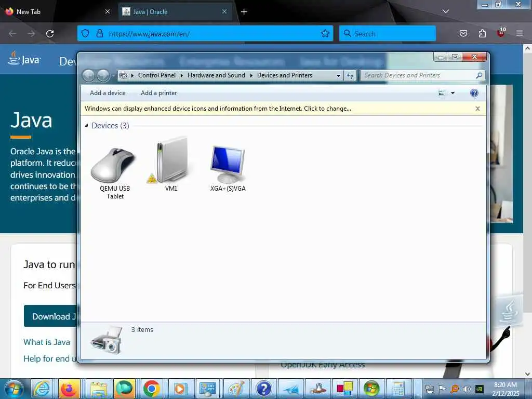The width and height of the screenshot is (532, 399).
Task: Open Windows Explorer folder from taskbar
Action: click(99, 389)
